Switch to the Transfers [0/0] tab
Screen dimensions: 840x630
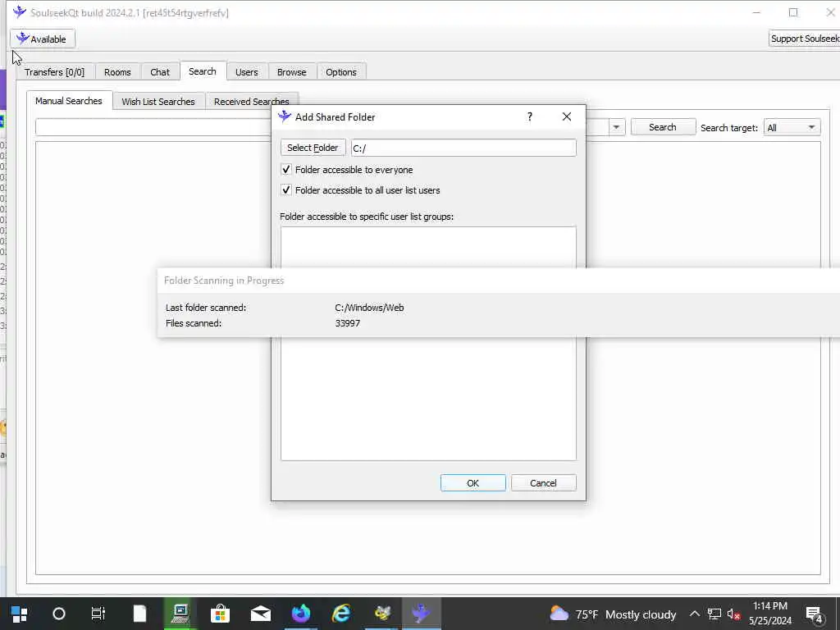pos(55,72)
